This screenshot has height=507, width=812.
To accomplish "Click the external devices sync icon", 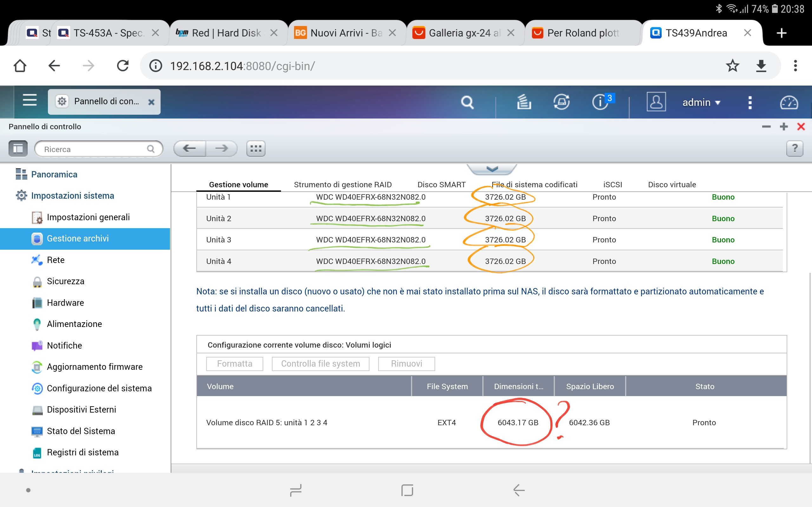I will point(561,102).
